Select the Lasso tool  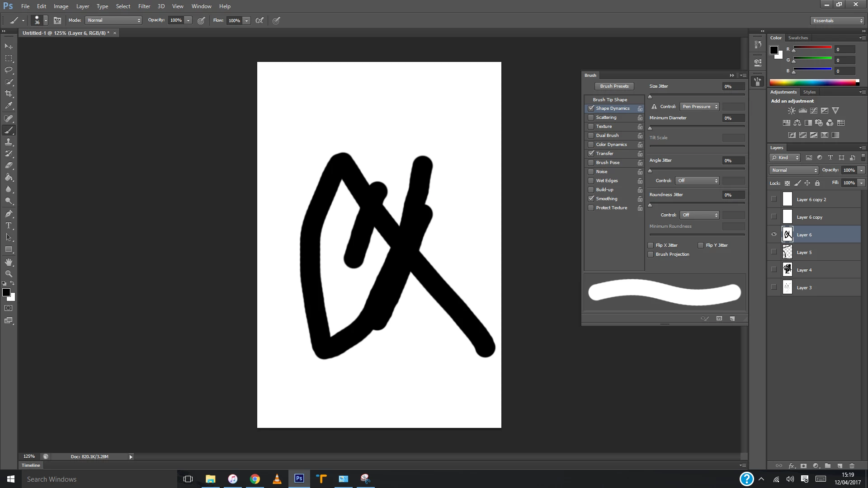pos(9,70)
